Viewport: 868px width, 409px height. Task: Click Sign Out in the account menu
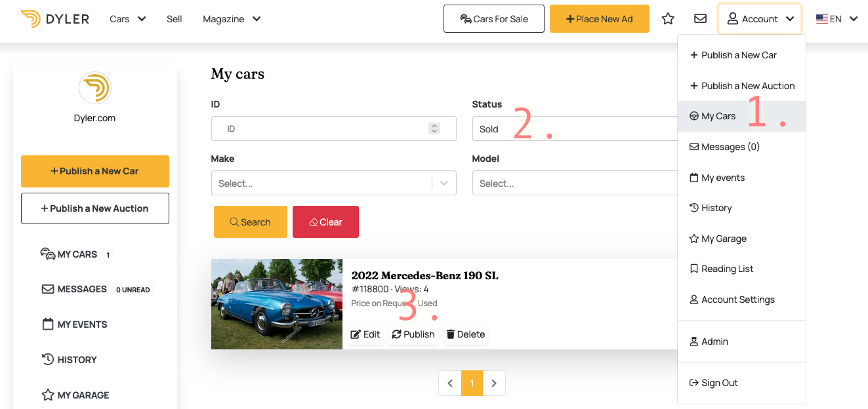coord(741,383)
